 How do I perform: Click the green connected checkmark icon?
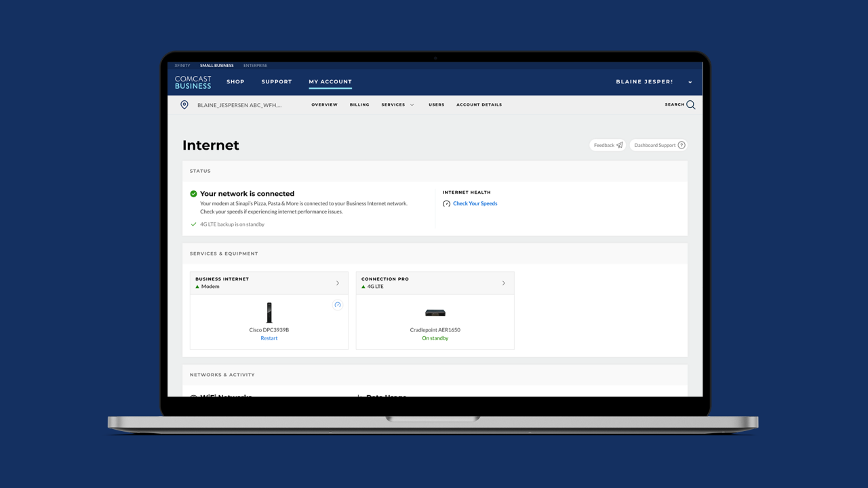[193, 194]
